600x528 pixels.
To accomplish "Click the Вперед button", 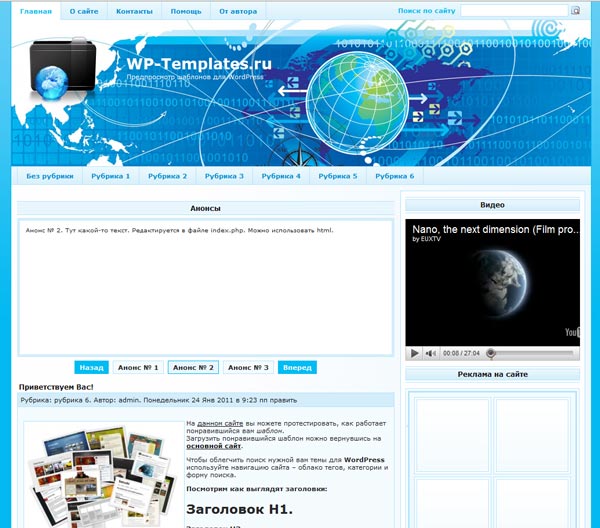I will [297, 367].
